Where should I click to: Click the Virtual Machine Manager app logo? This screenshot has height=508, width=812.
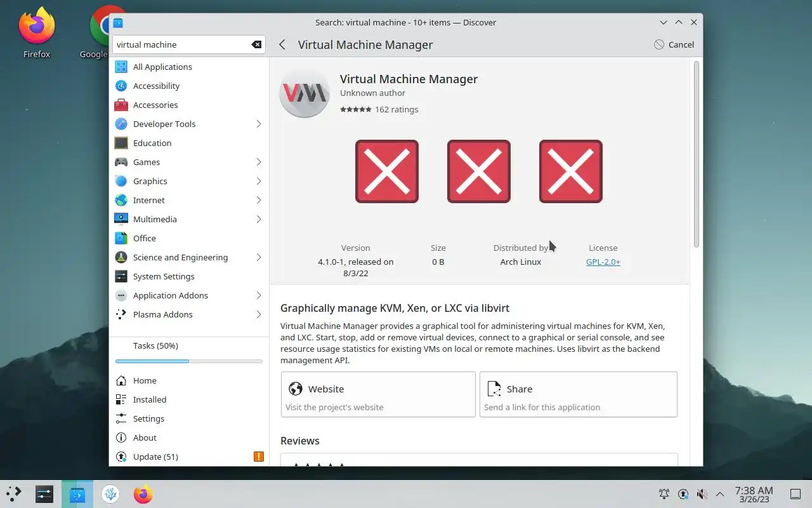pos(304,93)
